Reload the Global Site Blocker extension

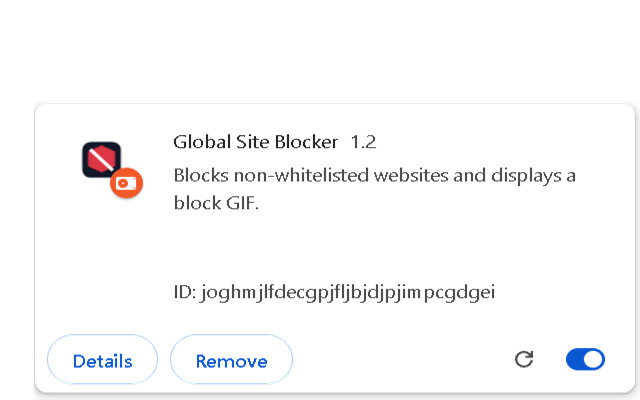[524, 360]
